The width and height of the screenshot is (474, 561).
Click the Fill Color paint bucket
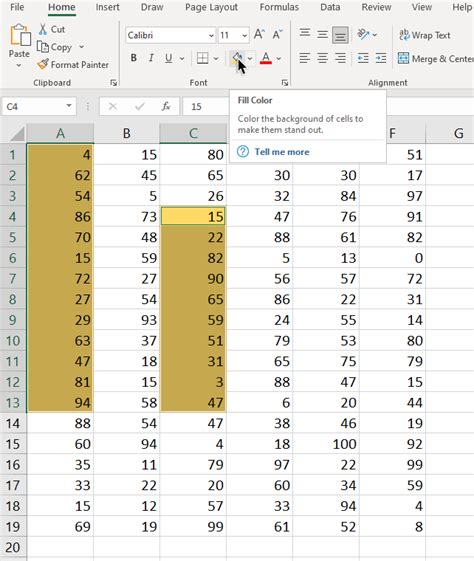[237, 58]
